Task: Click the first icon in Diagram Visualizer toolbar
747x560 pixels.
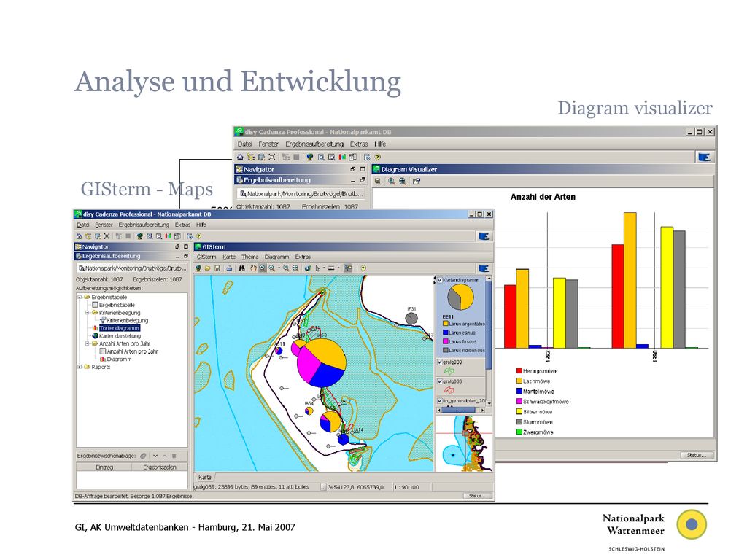Action: [x=378, y=182]
